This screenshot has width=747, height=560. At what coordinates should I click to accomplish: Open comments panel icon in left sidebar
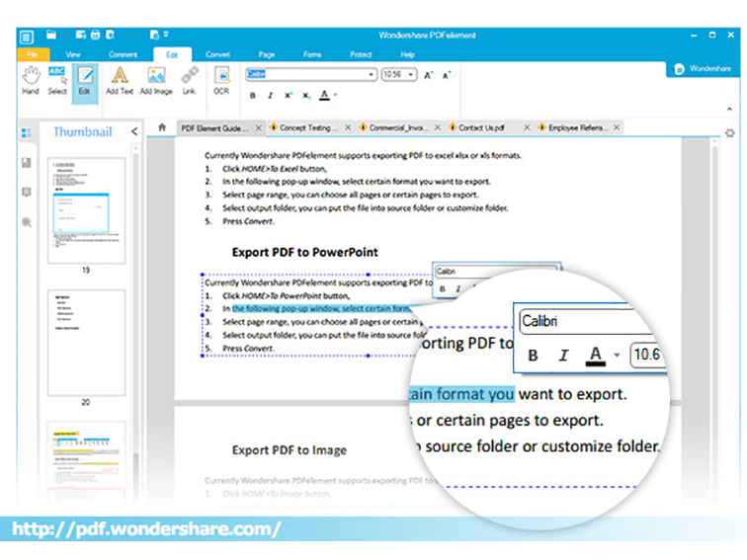(x=27, y=193)
